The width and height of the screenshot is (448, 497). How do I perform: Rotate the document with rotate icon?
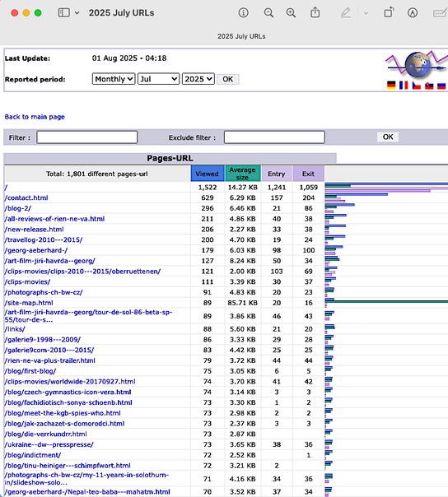pyautogui.click(x=389, y=12)
